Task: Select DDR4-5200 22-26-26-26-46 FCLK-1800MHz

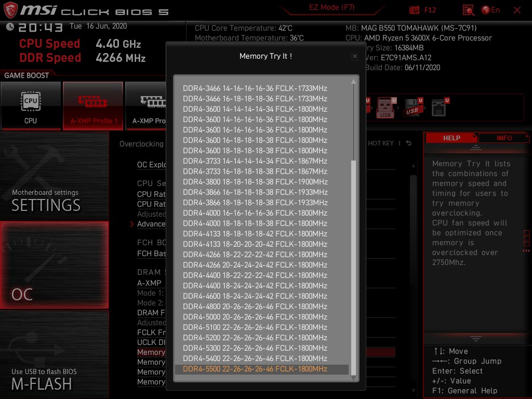Action: 255,338
